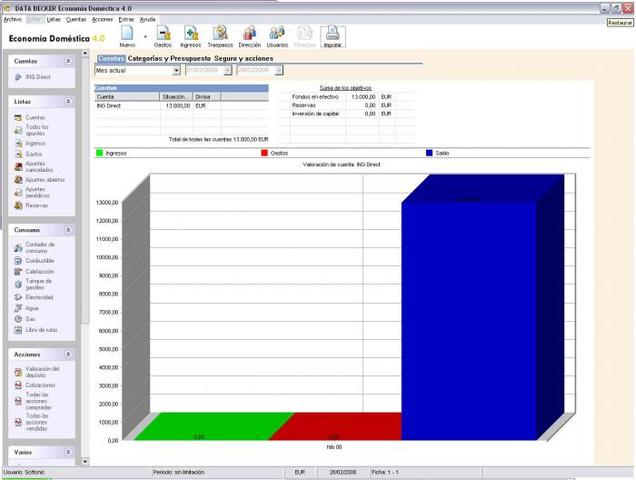
Task: Open the Nuevo dropdown arrow
Action: (145, 37)
